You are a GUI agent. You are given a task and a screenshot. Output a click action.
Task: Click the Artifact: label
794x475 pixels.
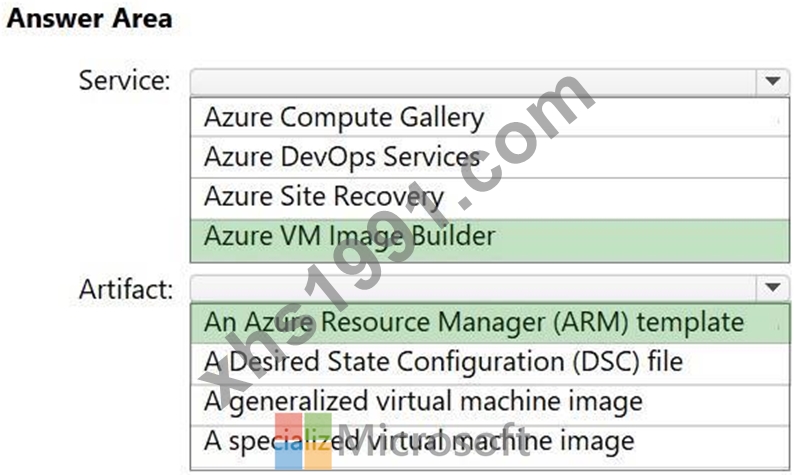126,289
